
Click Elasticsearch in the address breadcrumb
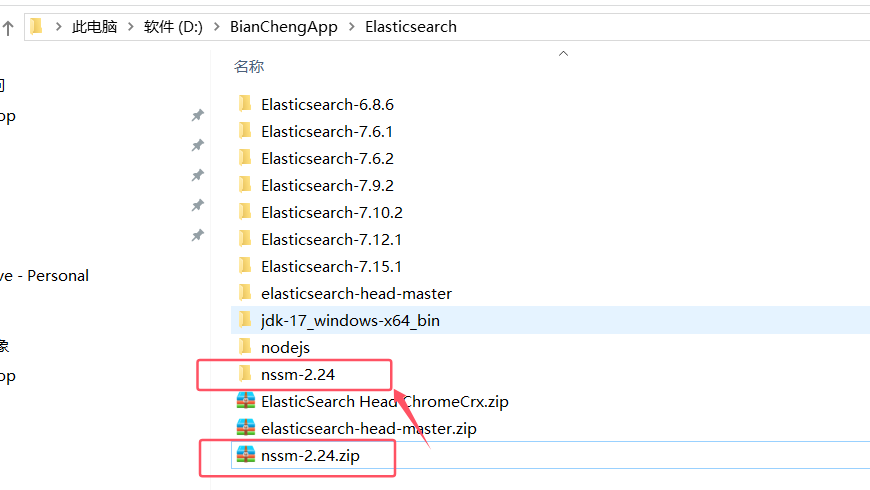(x=411, y=27)
